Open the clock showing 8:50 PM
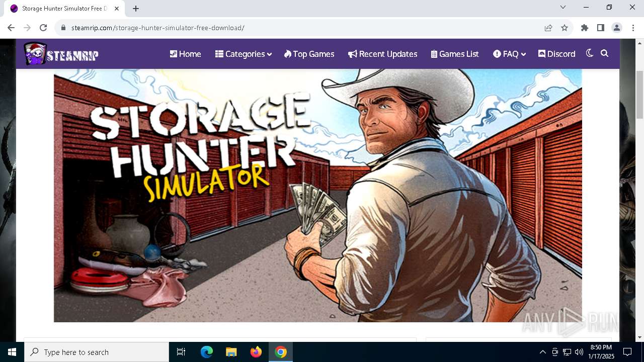This screenshot has height=362, width=644. click(601, 352)
